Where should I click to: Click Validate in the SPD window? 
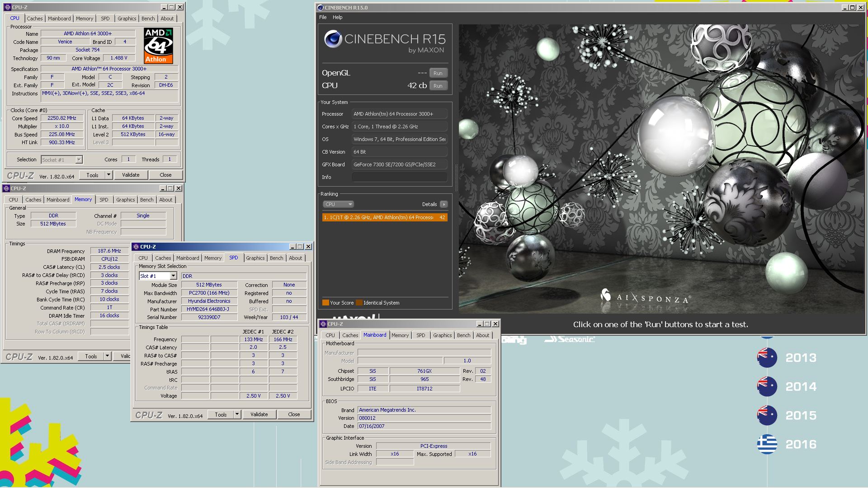click(259, 414)
